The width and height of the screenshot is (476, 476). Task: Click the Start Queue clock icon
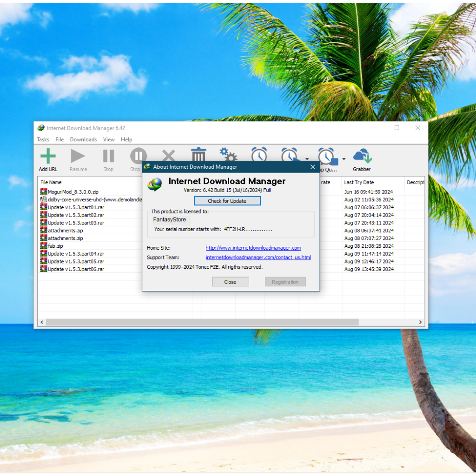tap(290, 154)
